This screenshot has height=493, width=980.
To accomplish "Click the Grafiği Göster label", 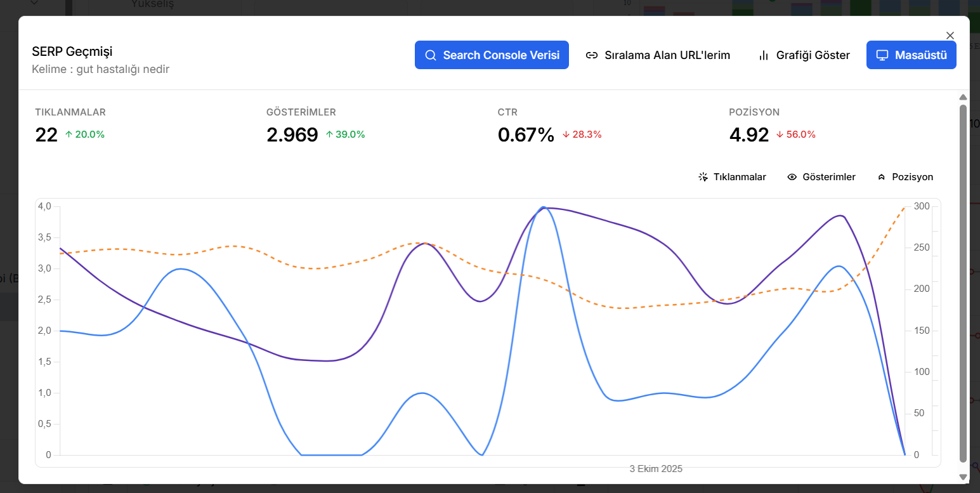I will [x=813, y=55].
